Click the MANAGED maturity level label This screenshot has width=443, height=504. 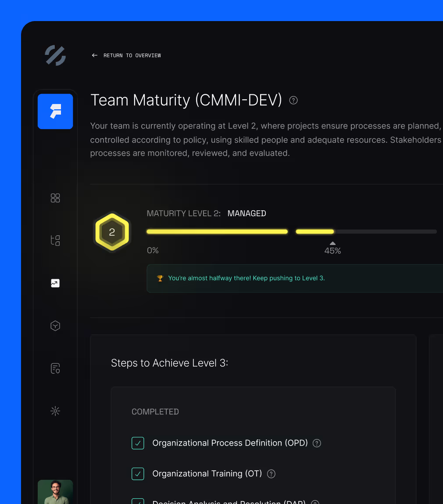click(247, 213)
